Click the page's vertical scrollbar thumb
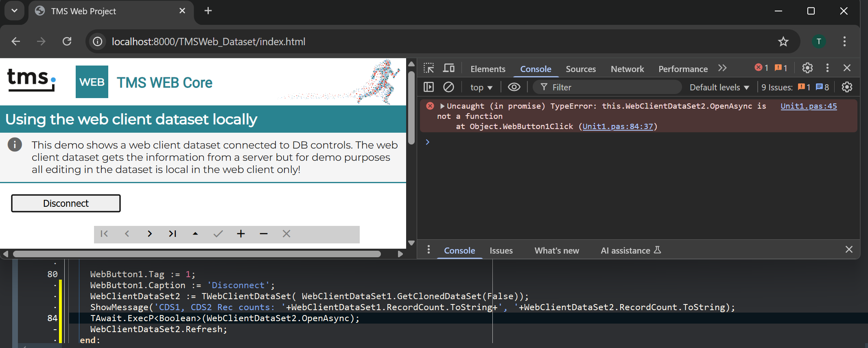The height and width of the screenshot is (348, 868). (411, 107)
